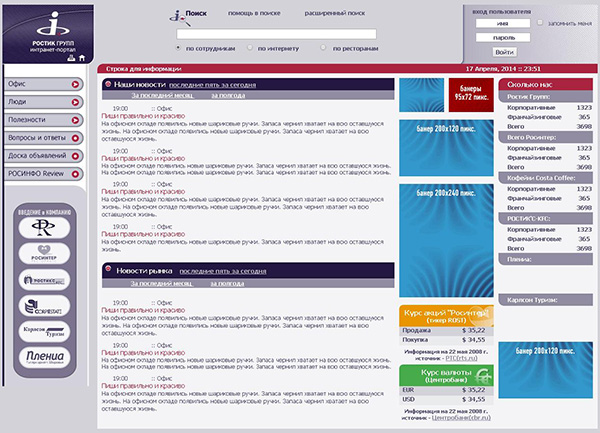Open the Ростикс company logo
Screen dimensions: 600x433
click(44, 280)
